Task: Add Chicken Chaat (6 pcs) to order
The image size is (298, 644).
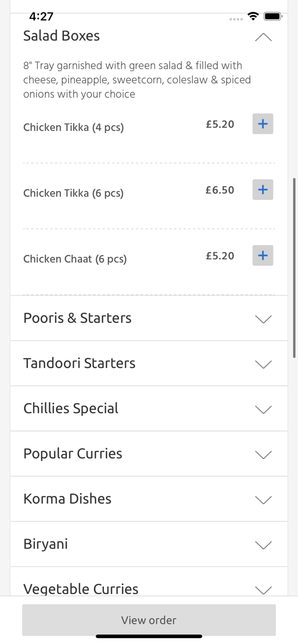Action: coord(263,255)
